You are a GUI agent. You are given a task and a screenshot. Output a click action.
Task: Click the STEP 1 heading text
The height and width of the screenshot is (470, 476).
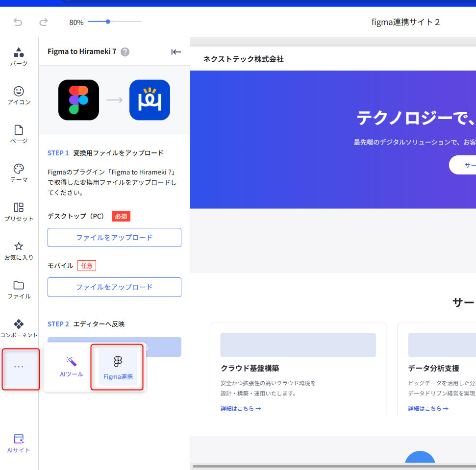click(x=105, y=153)
